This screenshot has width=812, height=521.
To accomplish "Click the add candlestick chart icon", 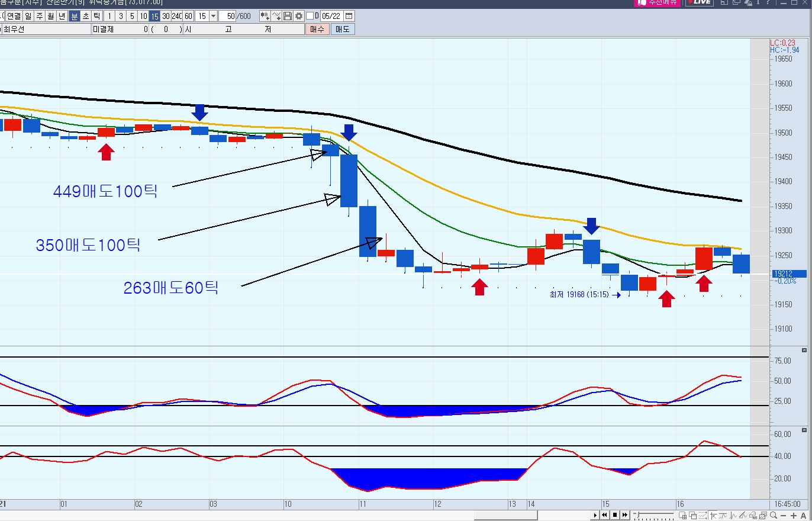I will [x=265, y=16].
